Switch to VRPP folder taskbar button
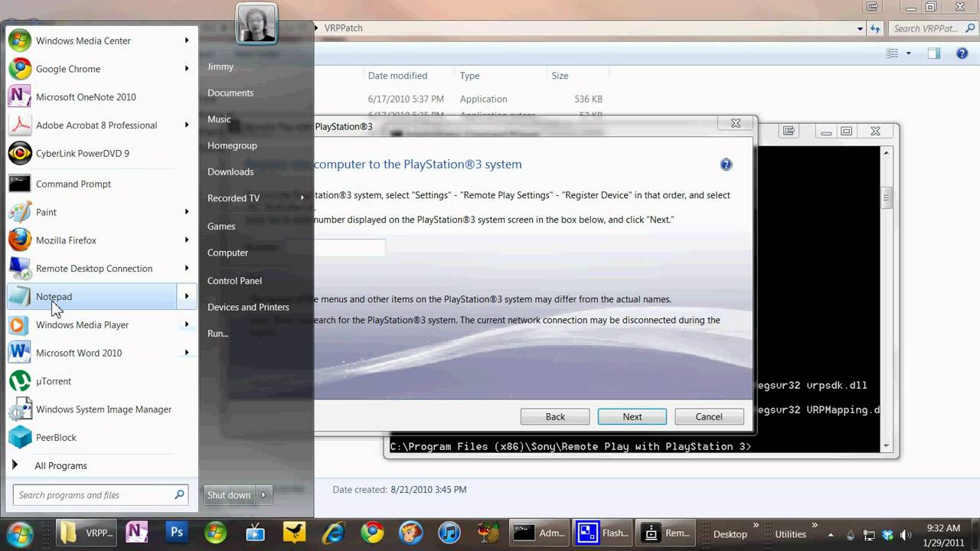The image size is (980, 551). pos(87,533)
